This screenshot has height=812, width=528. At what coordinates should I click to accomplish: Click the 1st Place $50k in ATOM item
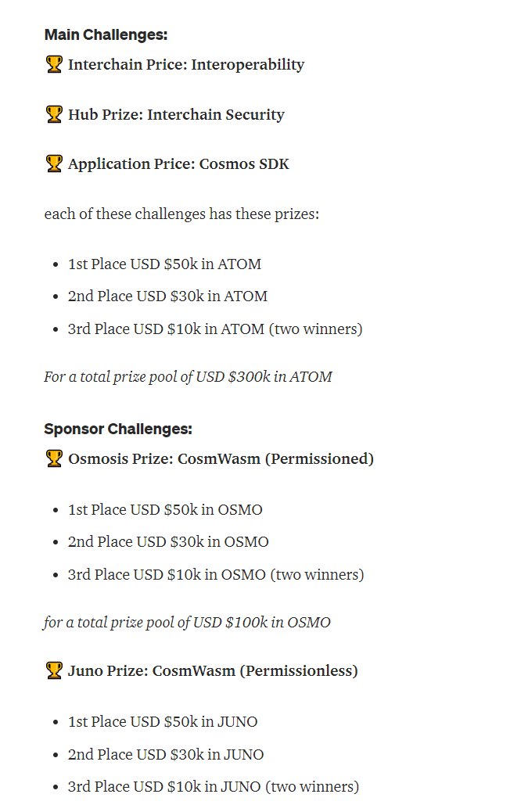coord(164,264)
